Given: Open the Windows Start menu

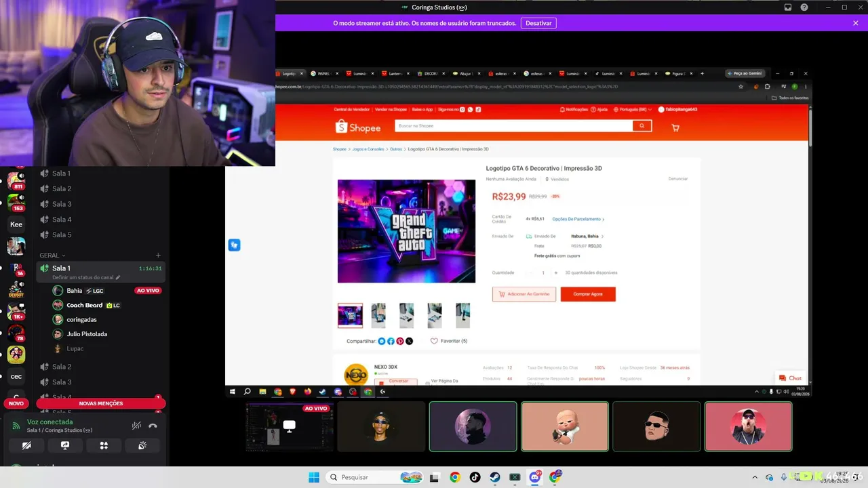Looking at the screenshot, I should 314,477.
